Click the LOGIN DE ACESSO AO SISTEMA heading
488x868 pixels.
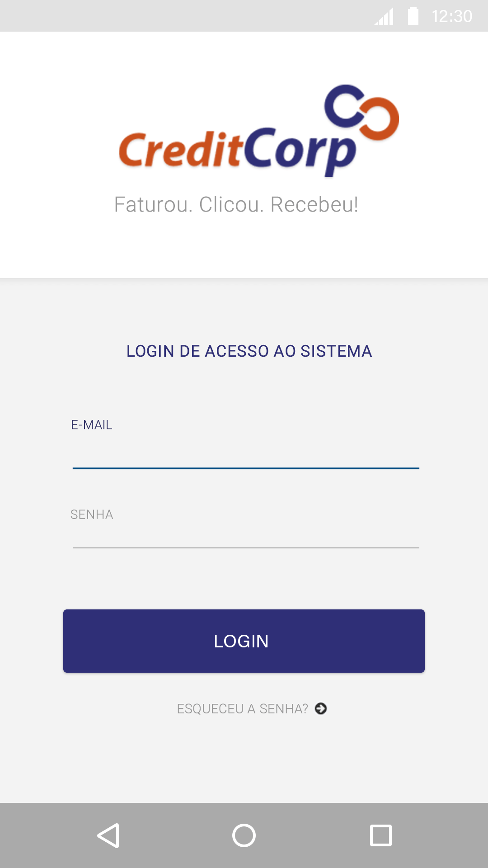coord(249,351)
